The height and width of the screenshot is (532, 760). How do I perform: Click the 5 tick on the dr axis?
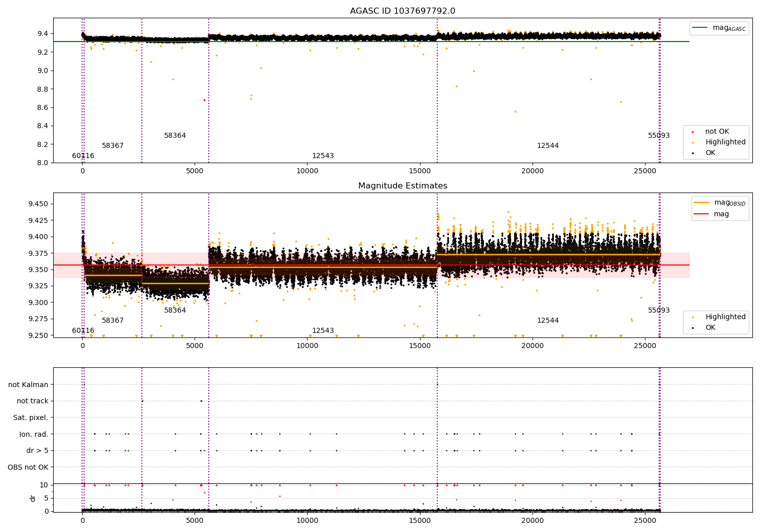click(46, 498)
